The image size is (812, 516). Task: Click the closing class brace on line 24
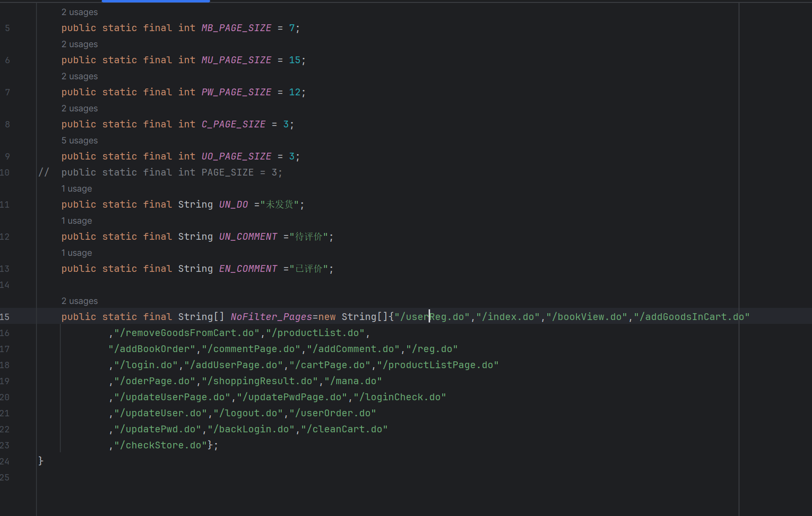click(41, 461)
